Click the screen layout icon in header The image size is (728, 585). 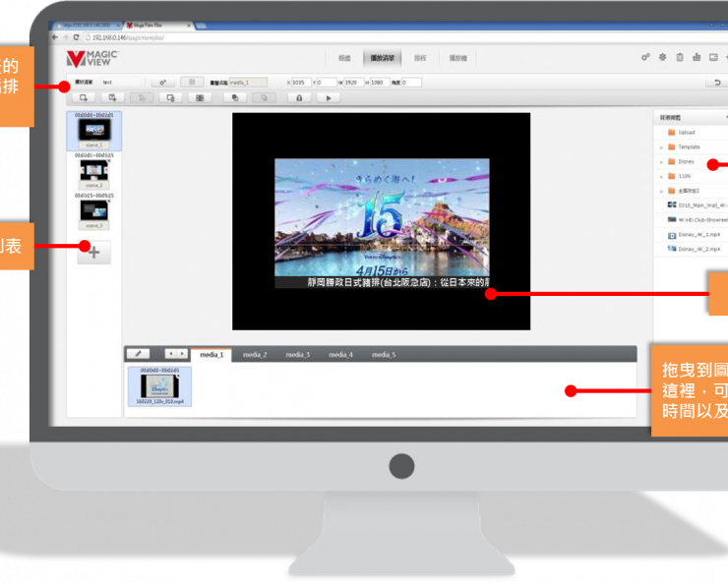click(713, 58)
